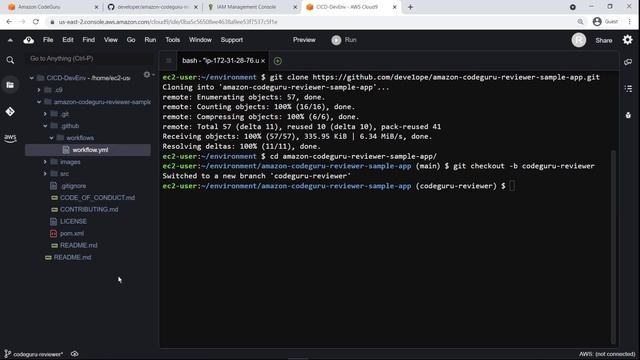This screenshot has width=640, height=360.
Task: Open the Guest profile button
Action: click(x=605, y=22)
